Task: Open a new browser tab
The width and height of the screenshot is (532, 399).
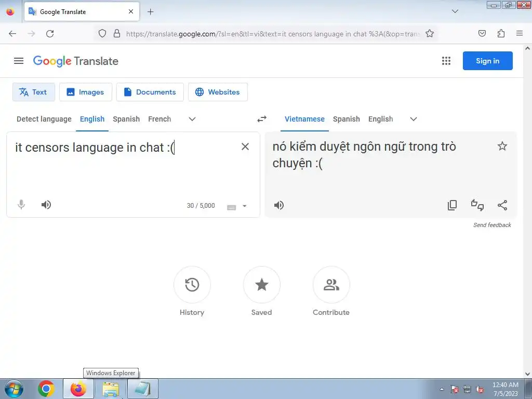Action: click(150, 12)
